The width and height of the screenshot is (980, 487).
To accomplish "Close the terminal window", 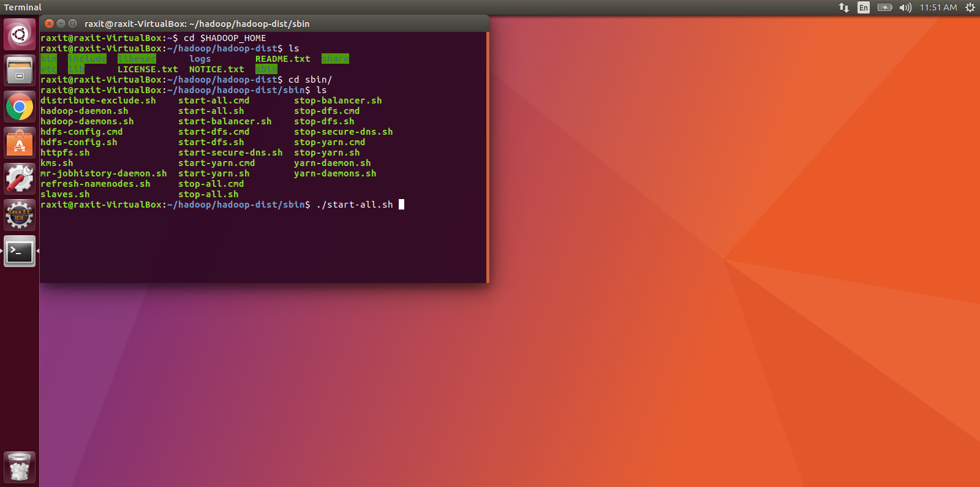I will point(50,23).
